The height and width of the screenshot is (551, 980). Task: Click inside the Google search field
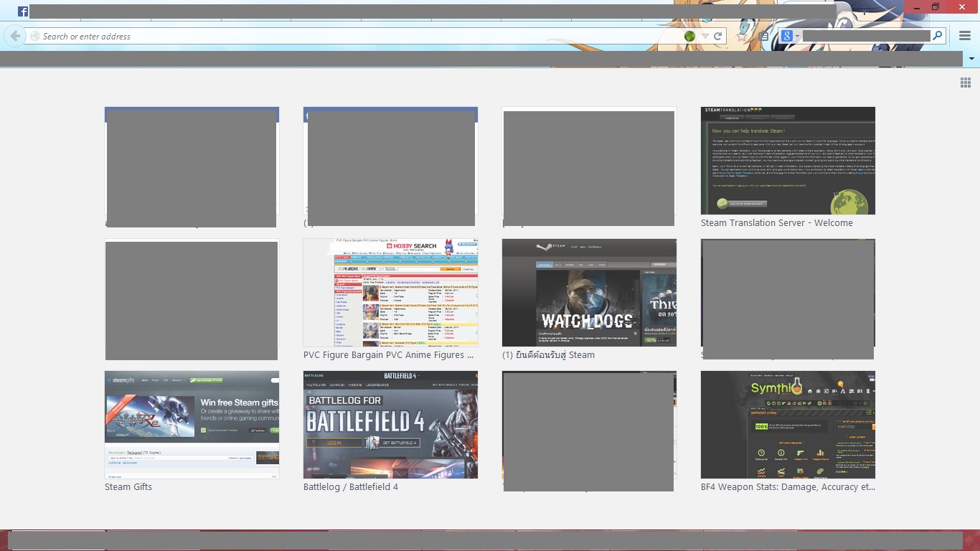coord(864,35)
